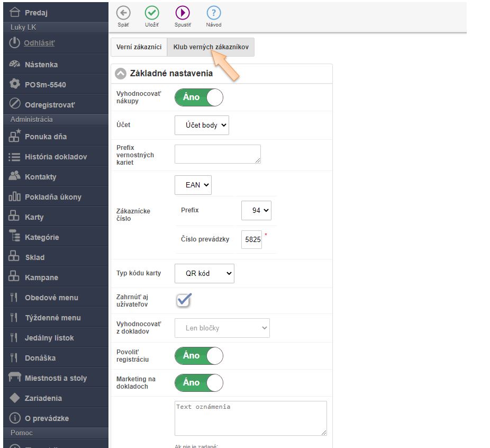Open the Klub verných zákazníkov tab
Screen dimensions: 490x448
(211, 47)
